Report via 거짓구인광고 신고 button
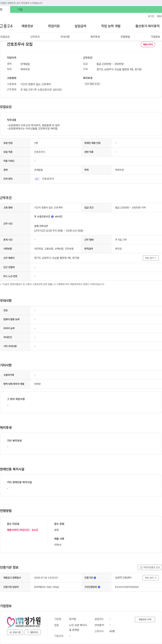The width and height of the screenshot is (162, 644). coord(150,568)
